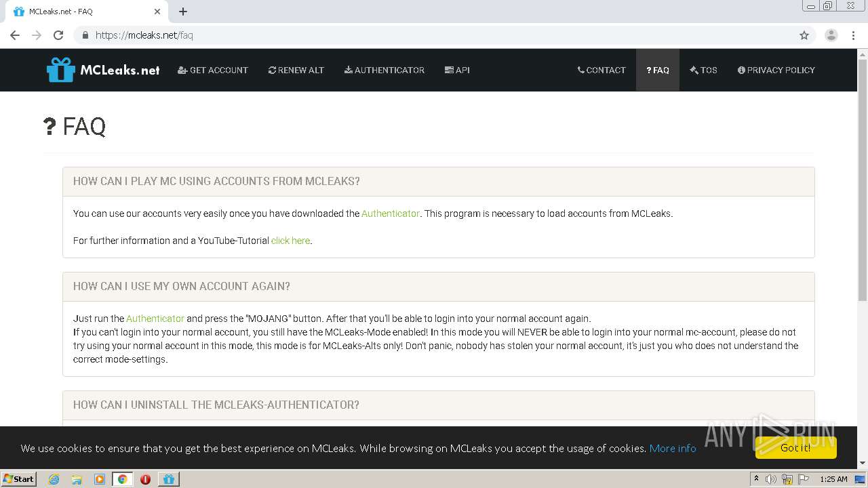The height and width of the screenshot is (488, 868).
Task: Switch to Chrome in the taskbar
Action: [123, 479]
